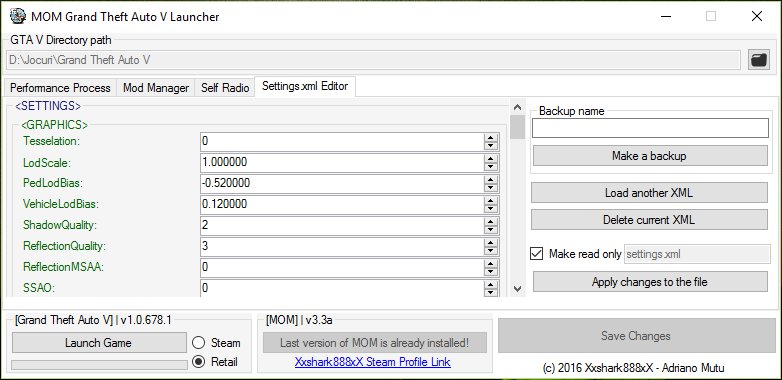Raise ShadowQuality with its up arrow

(491, 221)
